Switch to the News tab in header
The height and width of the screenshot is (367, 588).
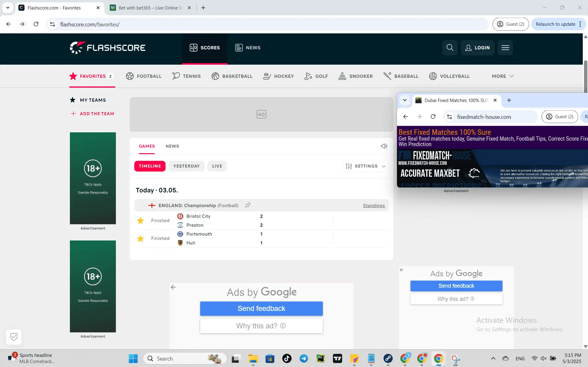[248, 47]
